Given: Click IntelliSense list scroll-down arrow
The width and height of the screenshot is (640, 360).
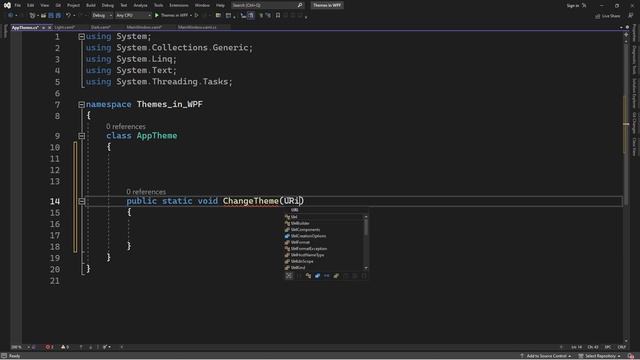Looking at the screenshot, I should pos(366,268).
